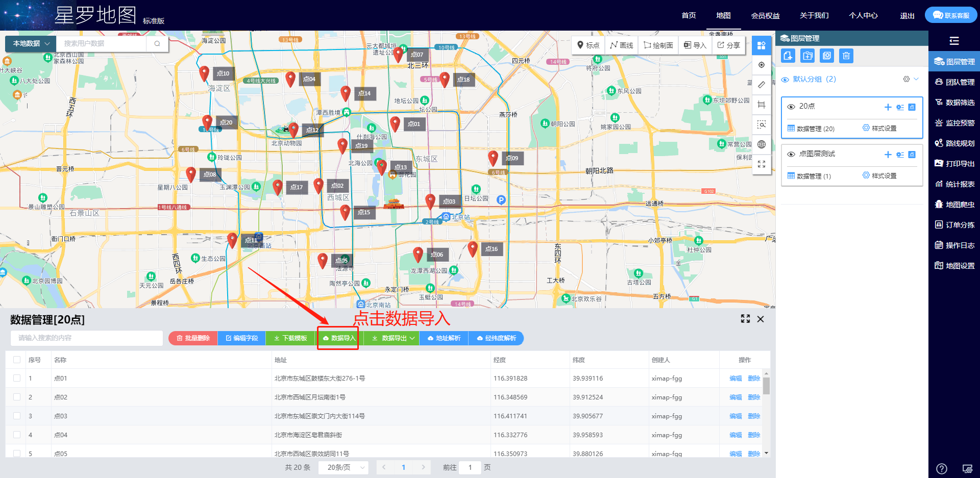The image size is (980, 478).
Task: Click 编辑 link for row 点01
Action: (x=736, y=378)
